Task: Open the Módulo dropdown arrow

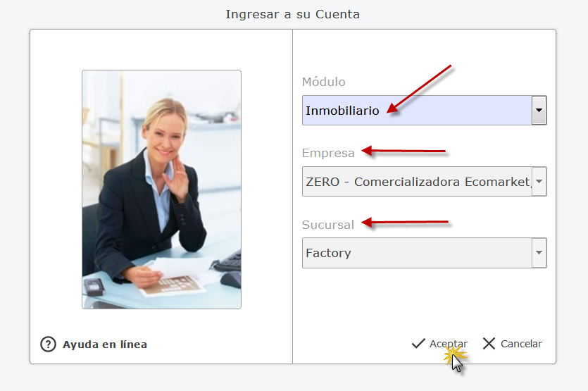Action: tap(539, 111)
